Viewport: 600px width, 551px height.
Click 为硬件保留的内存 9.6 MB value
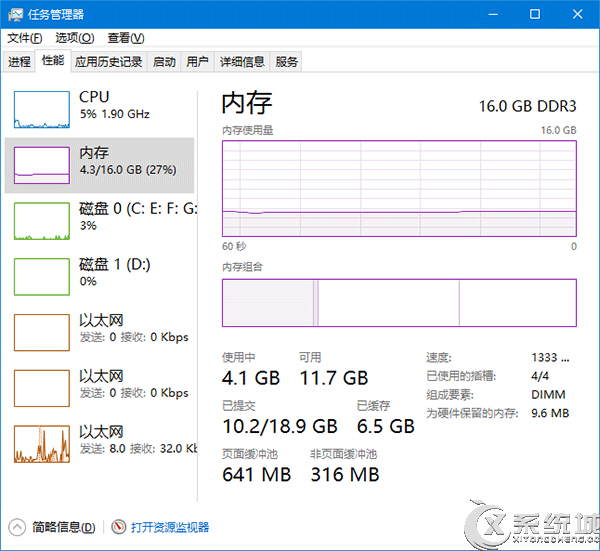click(550, 413)
